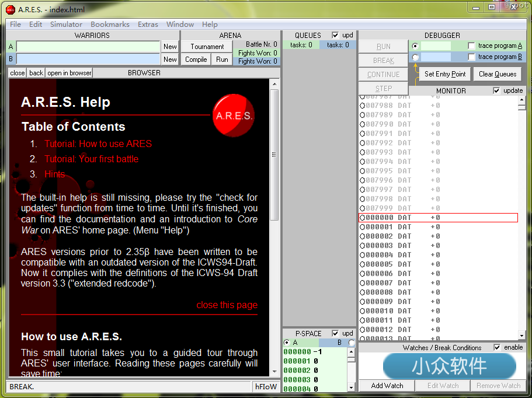Screen dimensions: 532x398
Task: Open the File menu
Action: coord(15,25)
